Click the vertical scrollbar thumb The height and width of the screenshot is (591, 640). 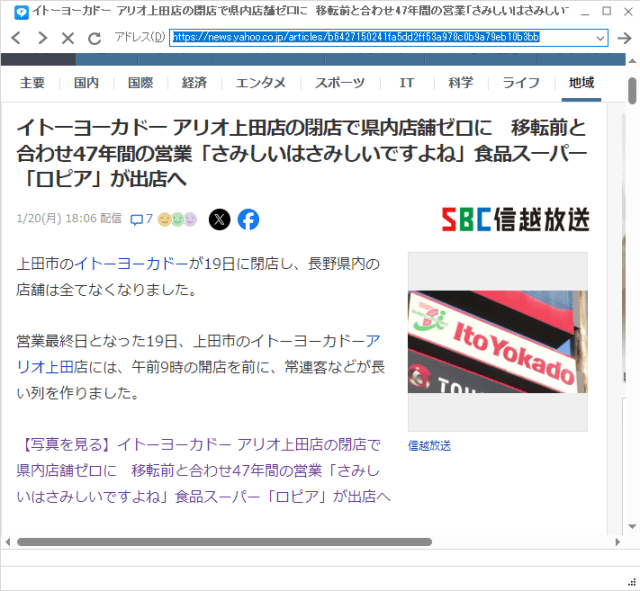click(632, 91)
